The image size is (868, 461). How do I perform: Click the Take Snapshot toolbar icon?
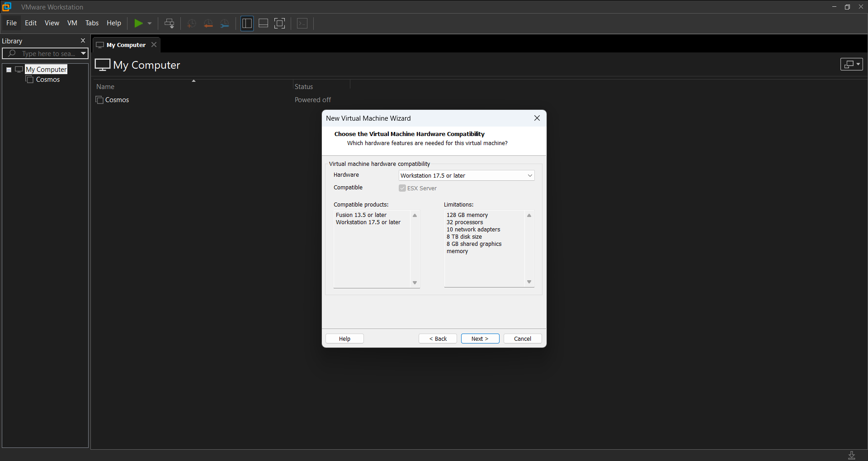[192, 24]
